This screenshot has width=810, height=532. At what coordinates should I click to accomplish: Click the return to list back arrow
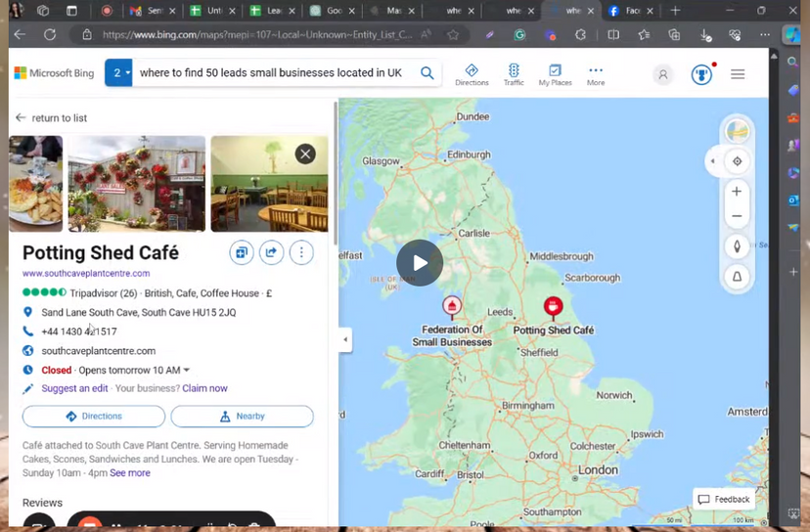pos(21,117)
